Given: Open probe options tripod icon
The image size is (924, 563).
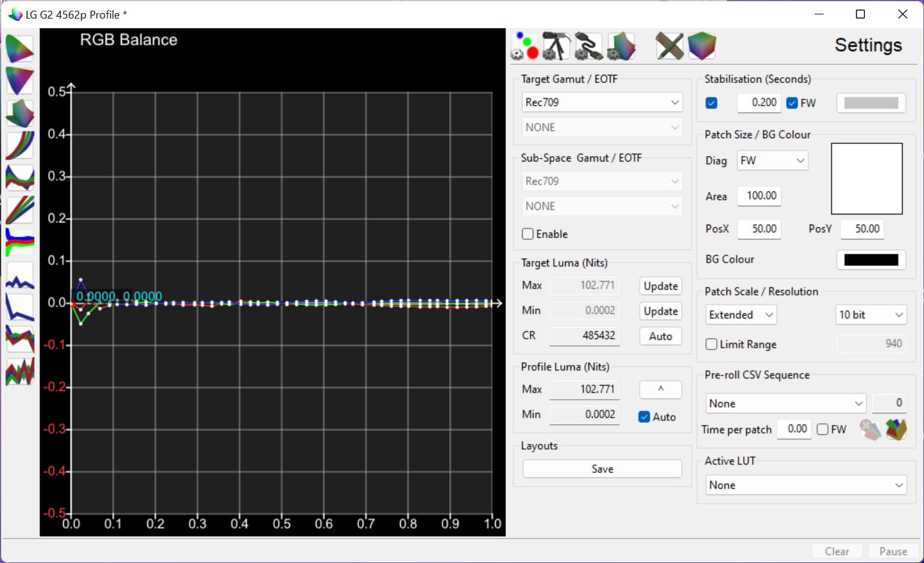Looking at the screenshot, I should (x=556, y=46).
